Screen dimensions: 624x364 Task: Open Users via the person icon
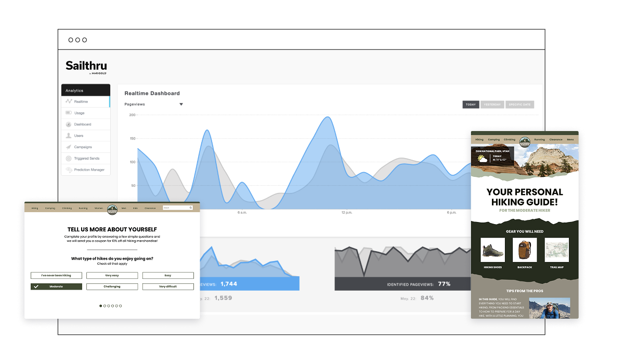tap(69, 136)
